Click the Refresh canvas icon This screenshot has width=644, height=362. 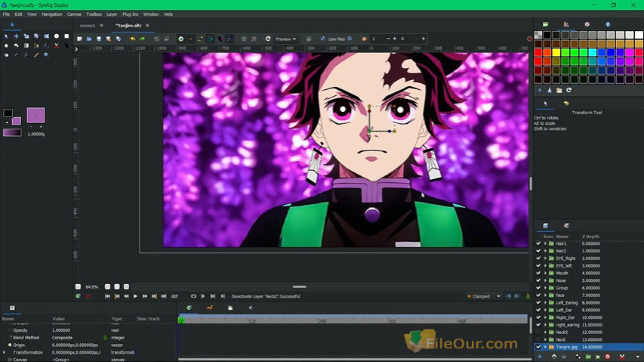[x=268, y=39]
